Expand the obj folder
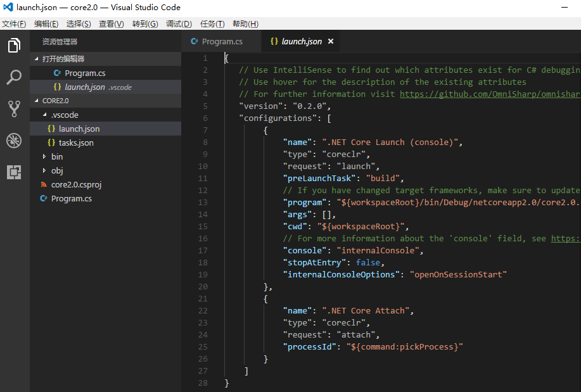Viewport: 581px width, 392px height. [44, 170]
